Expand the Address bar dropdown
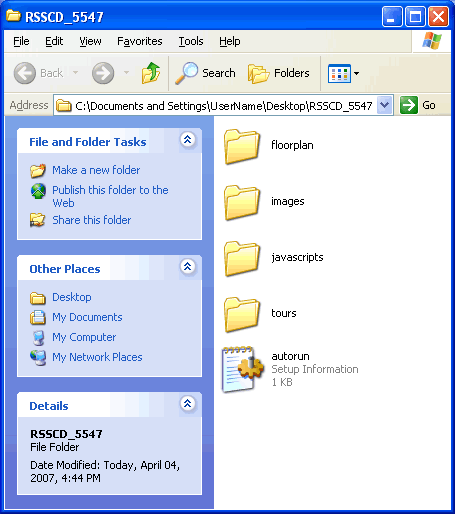The height and width of the screenshot is (514, 455). 385,105
